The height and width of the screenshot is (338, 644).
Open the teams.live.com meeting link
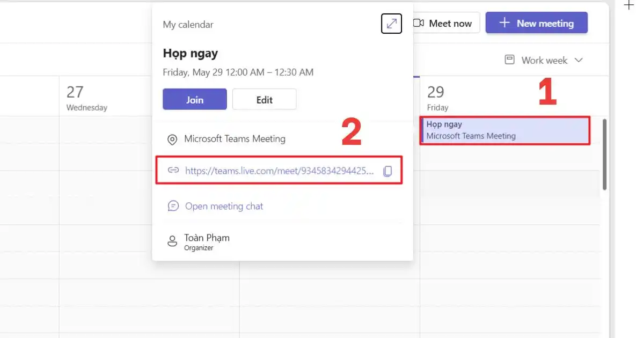pos(279,171)
